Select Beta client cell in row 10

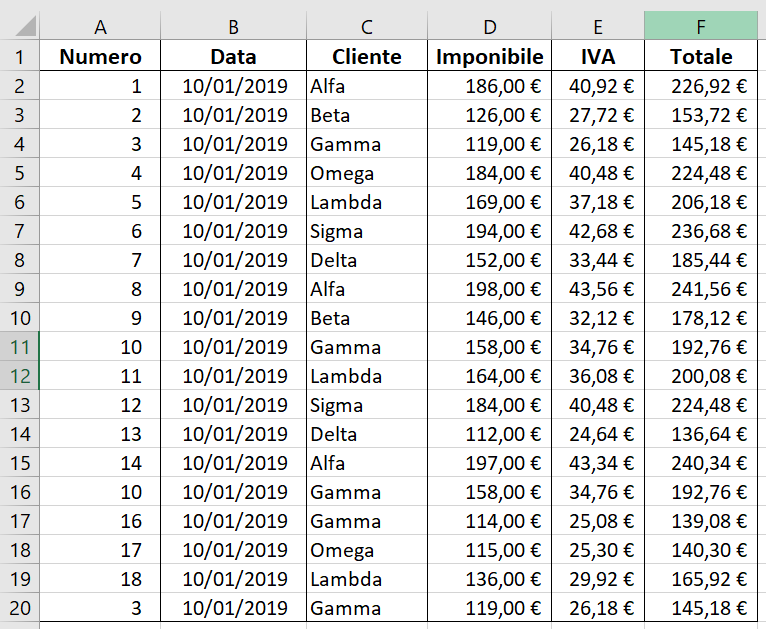[x=367, y=318]
